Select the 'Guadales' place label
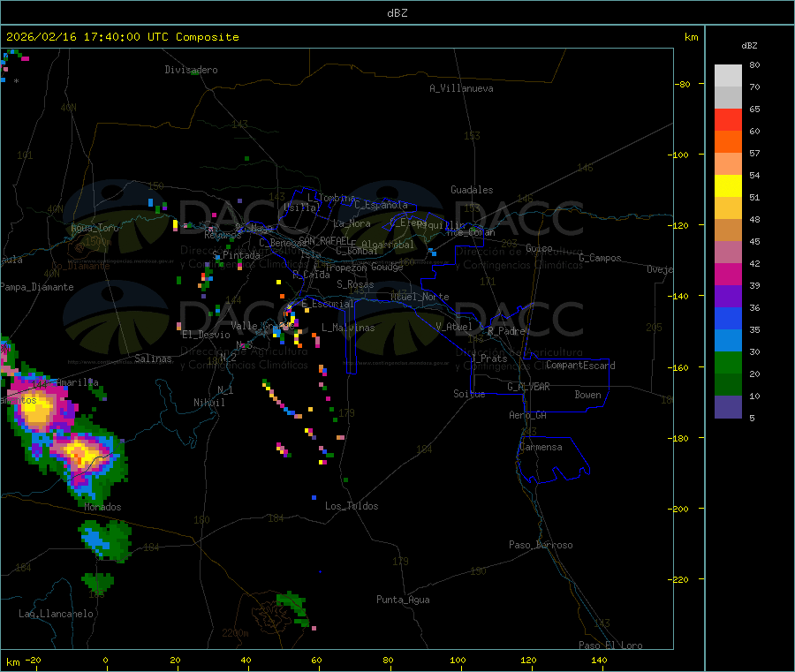This screenshot has height=672, width=795. 472,190
